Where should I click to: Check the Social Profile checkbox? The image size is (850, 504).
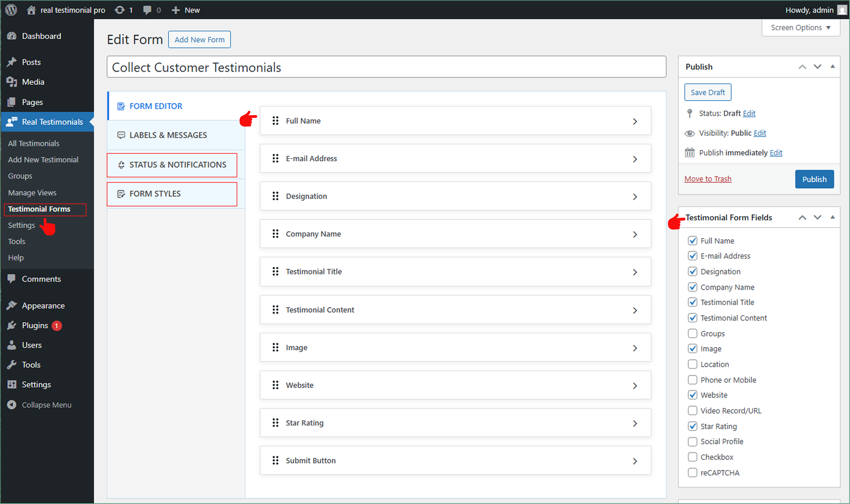[693, 441]
